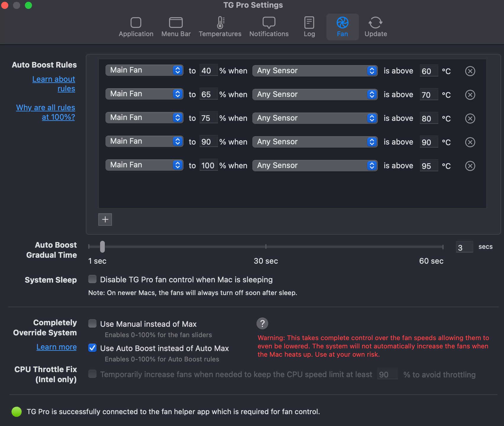
Task: Click the red window close button
Action: (5, 5)
